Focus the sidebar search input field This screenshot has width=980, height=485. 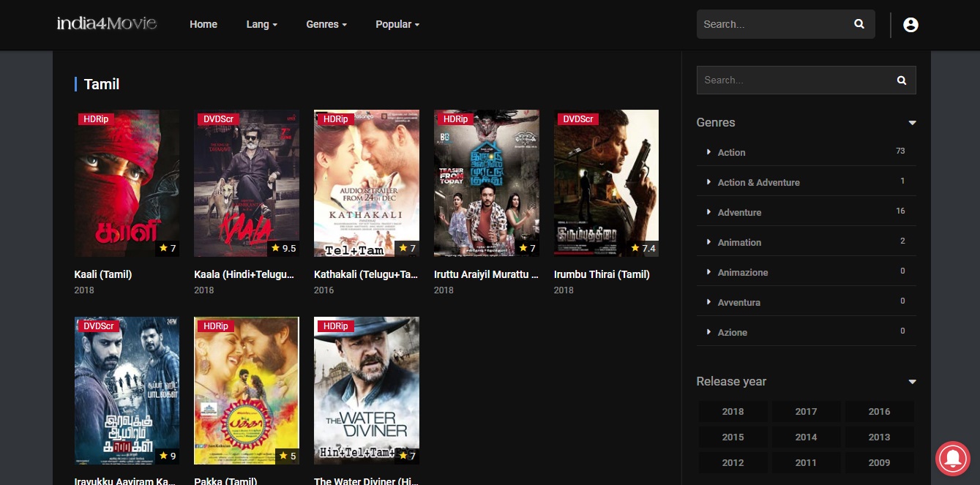click(790, 80)
